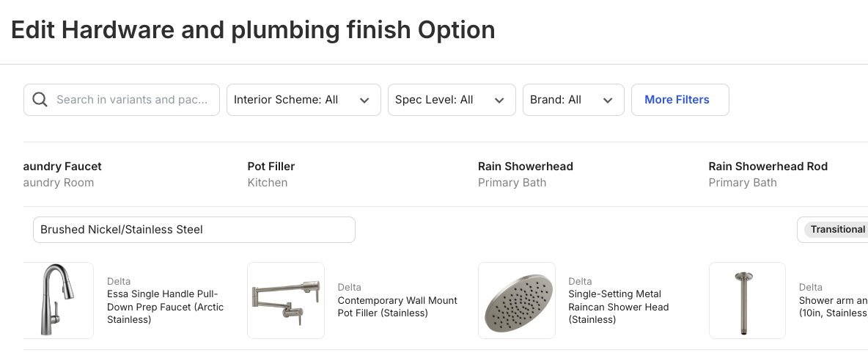
Task: Open the raincan shower head thumbnail
Action: 517,300
